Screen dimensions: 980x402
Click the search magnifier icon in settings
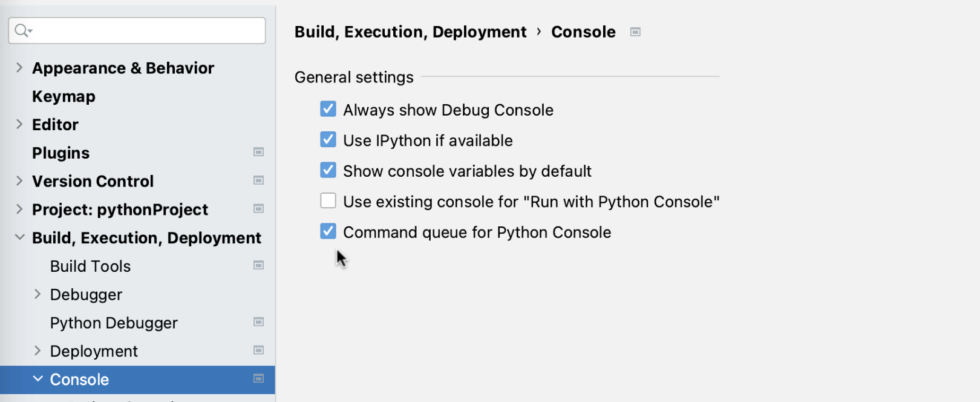(22, 30)
